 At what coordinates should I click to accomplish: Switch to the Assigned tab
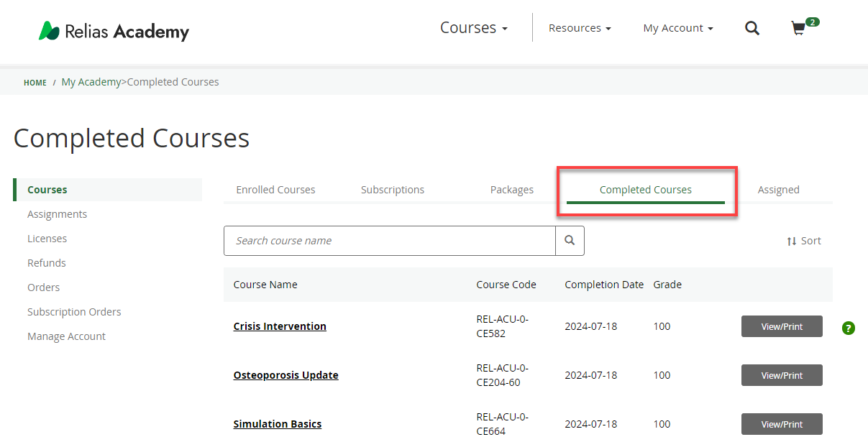pyautogui.click(x=779, y=190)
